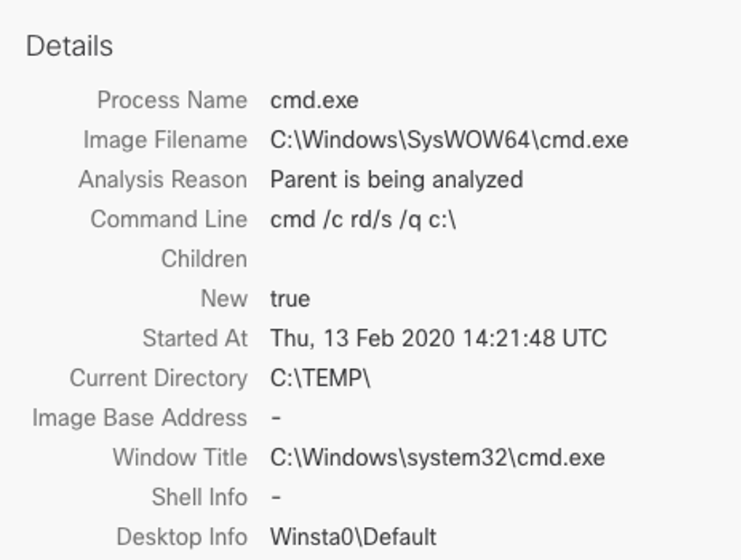Click the Details section heading
741x560 pixels.
(x=69, y=47)
